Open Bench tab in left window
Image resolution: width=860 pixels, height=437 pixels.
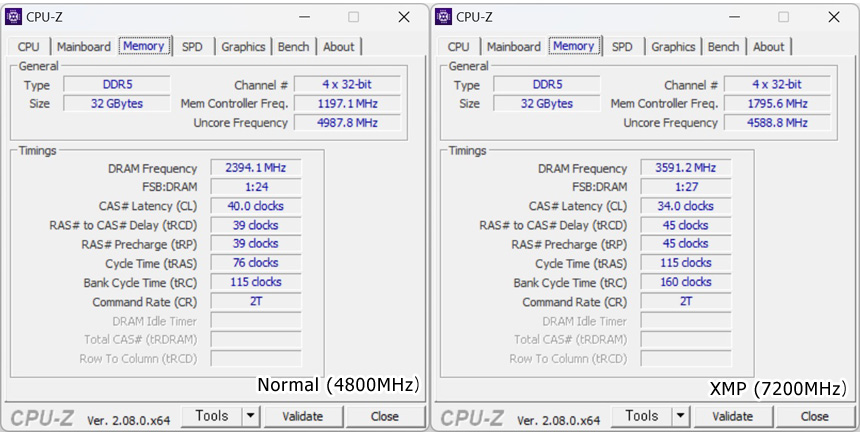[293, 47]
